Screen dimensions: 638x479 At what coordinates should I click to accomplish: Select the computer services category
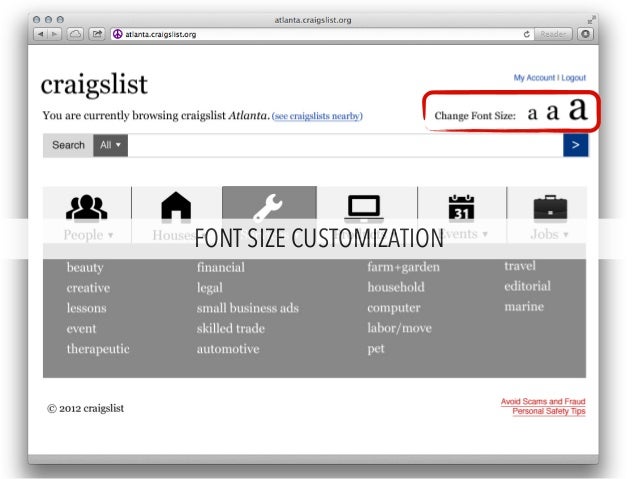(x=393, y=308)
